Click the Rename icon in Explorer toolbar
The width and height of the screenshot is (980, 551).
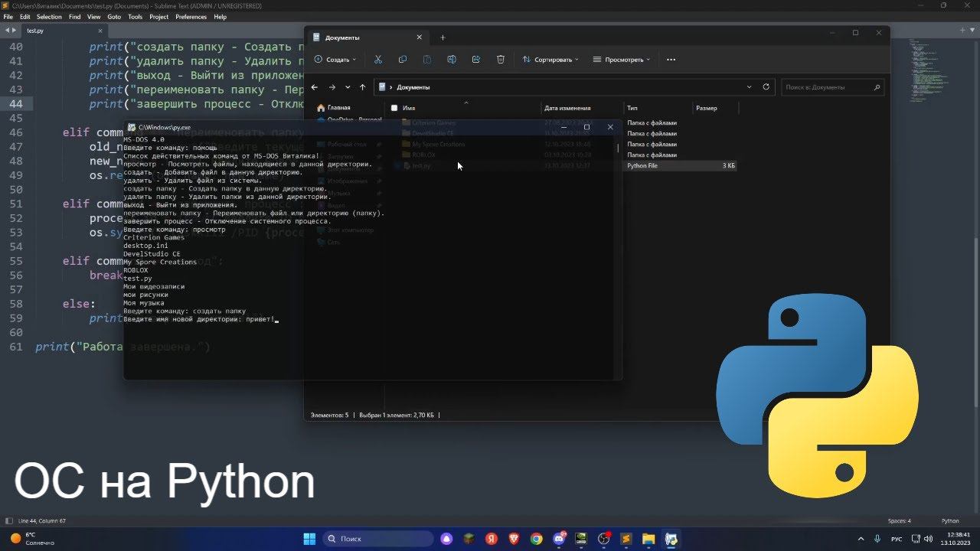pos(452,59)
